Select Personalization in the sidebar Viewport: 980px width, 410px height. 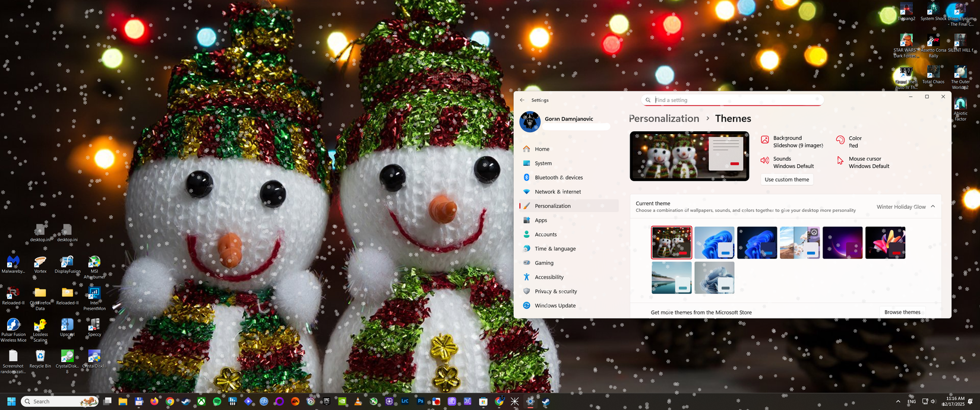[x=568, y=206]
